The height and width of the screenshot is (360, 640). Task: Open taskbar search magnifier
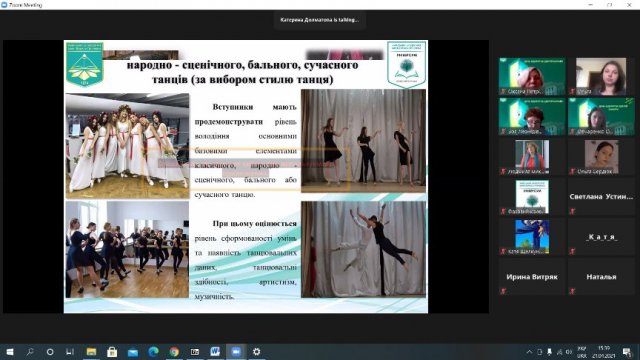click(30, 351)
